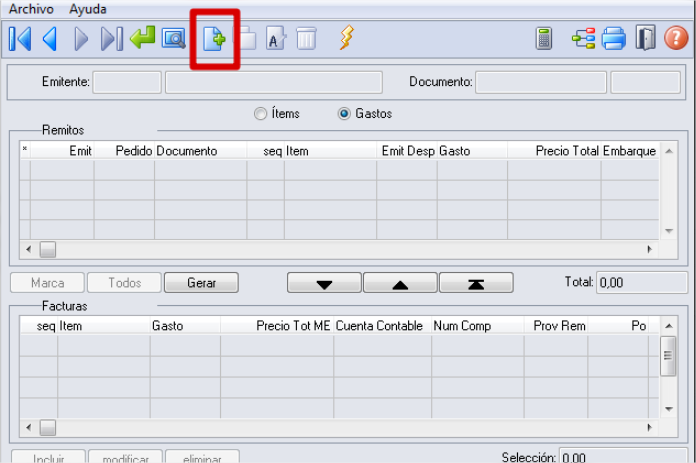696x463 pixels.
Task: Open the calculator icon
Action: click(544, 39)
